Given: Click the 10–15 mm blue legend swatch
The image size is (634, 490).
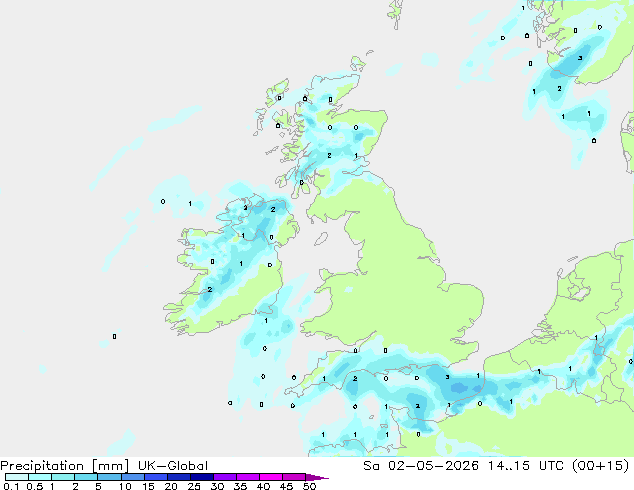Looking at the screenshot, I should 132,477.
